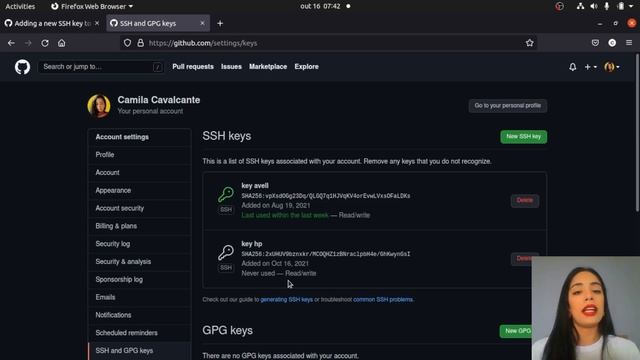Open Activities overview in top bar
640x360 pixels.
[20, 6]
